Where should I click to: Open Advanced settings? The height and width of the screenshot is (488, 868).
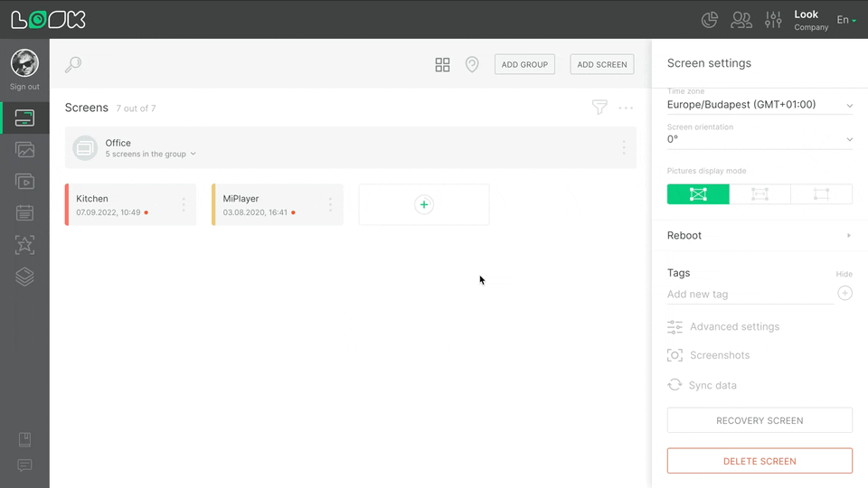tap(733, 326)
